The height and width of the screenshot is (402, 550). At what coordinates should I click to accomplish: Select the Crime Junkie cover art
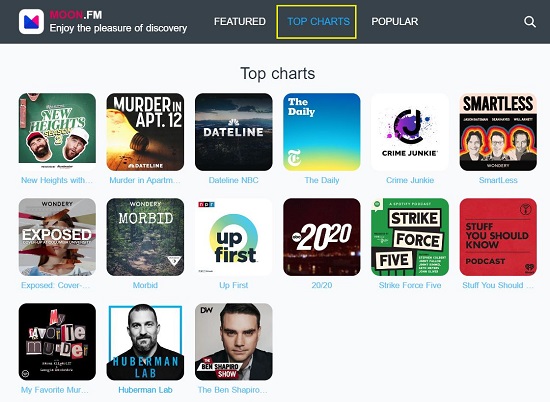click(410, 132)
